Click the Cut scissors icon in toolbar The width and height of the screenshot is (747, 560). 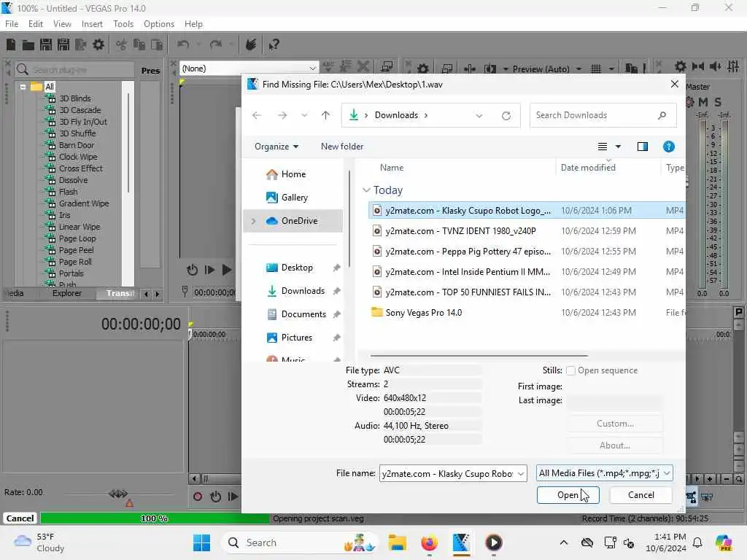(x=122, y=44)
